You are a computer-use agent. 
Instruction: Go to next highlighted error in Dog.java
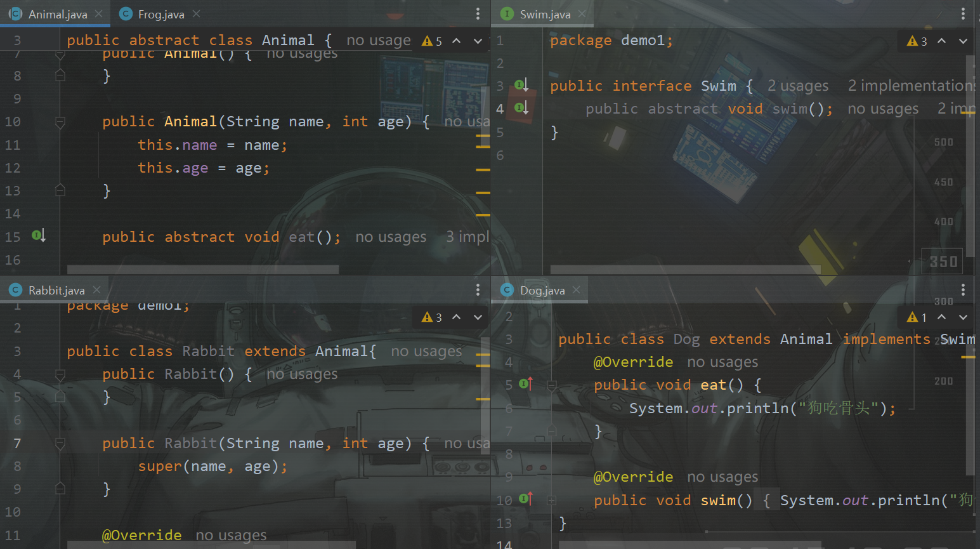[963, 317]
